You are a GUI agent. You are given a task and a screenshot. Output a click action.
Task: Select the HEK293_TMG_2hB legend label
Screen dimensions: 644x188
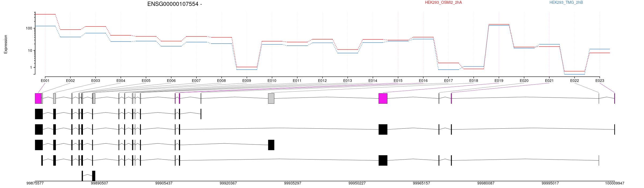tap(566, 2)
